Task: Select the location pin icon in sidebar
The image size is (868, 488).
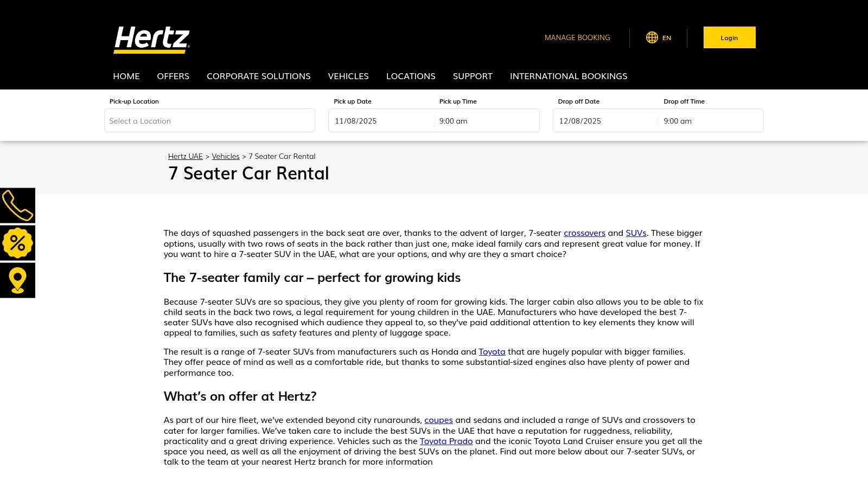Action: pyautogui.click(x=17, y=280)
